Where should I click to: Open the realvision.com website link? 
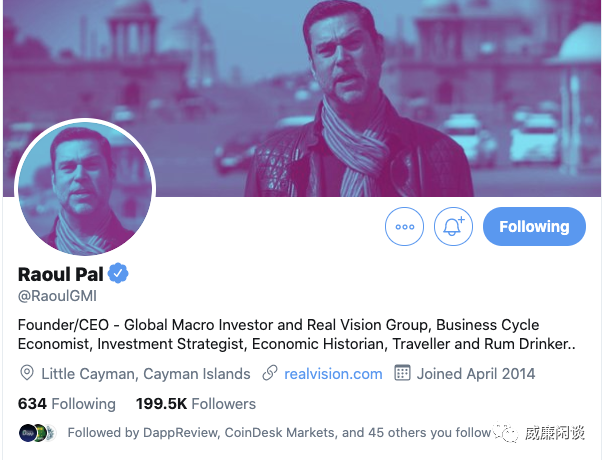(x=333, y=373)
